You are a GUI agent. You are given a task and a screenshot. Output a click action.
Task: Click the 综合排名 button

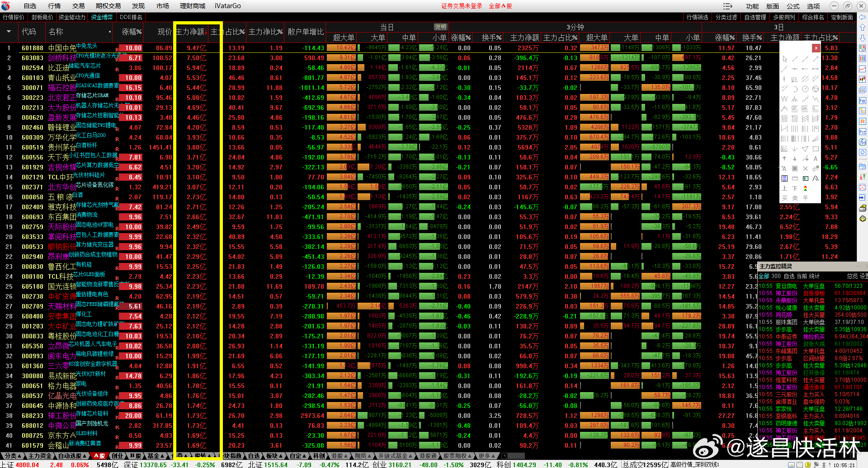[813, 17]
